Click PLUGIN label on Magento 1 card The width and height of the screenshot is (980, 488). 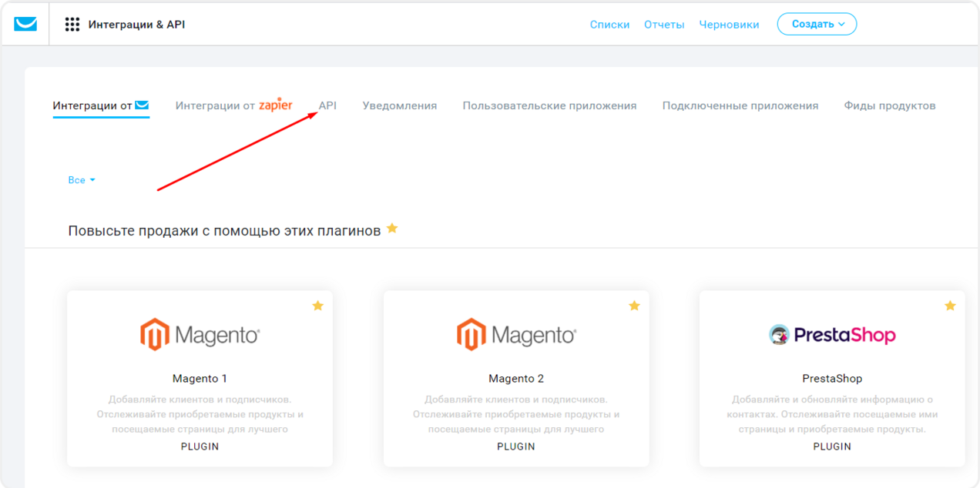(200, 446)
